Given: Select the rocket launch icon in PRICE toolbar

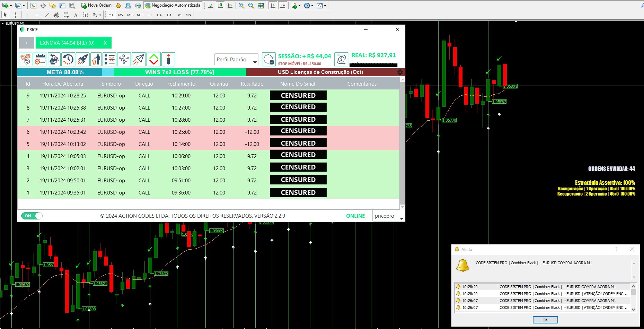Looking at the screenshot, I should coord(82,59).
